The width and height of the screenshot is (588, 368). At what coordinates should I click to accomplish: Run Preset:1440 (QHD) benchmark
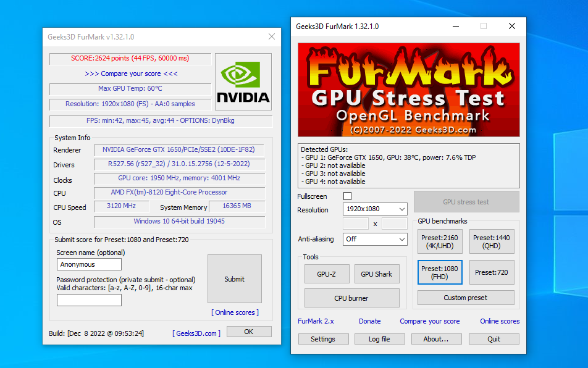coord(492,241)
